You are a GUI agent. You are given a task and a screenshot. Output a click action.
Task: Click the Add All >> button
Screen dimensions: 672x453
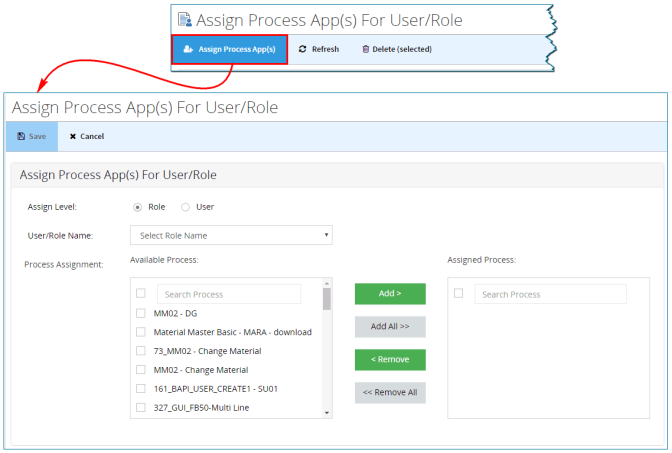tap(390, 327)
